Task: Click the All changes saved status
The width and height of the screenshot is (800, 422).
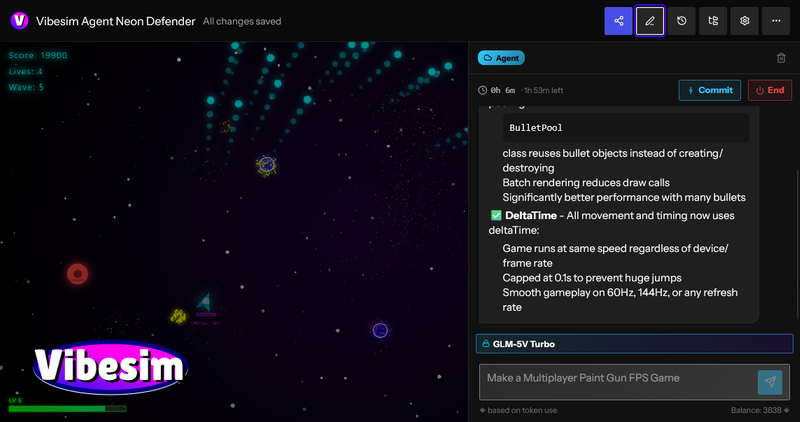Action: tap(242, 21)
